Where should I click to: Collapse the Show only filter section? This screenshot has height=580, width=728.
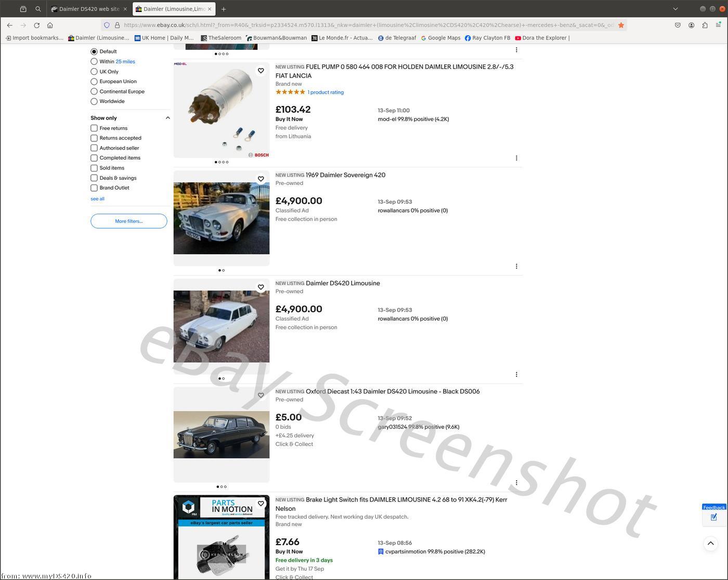[167, 118]
